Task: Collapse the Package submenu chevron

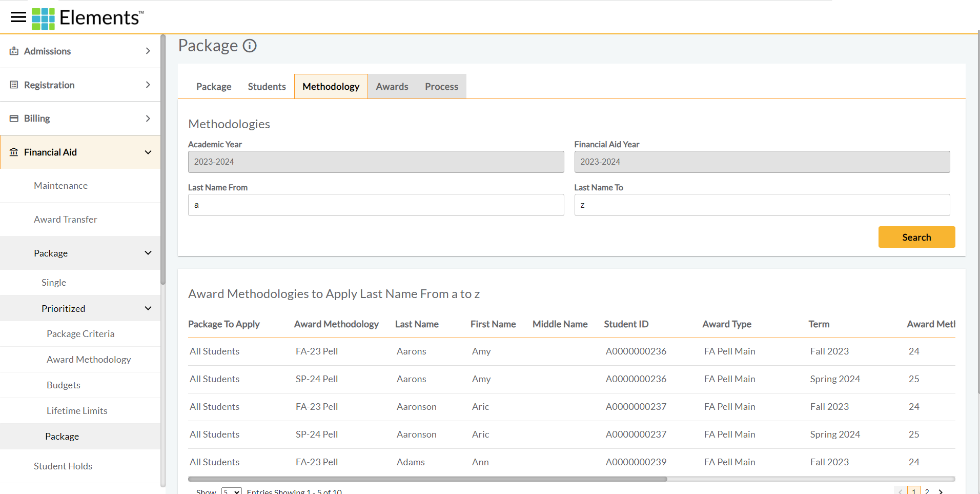Action: (x=148, y=253)
